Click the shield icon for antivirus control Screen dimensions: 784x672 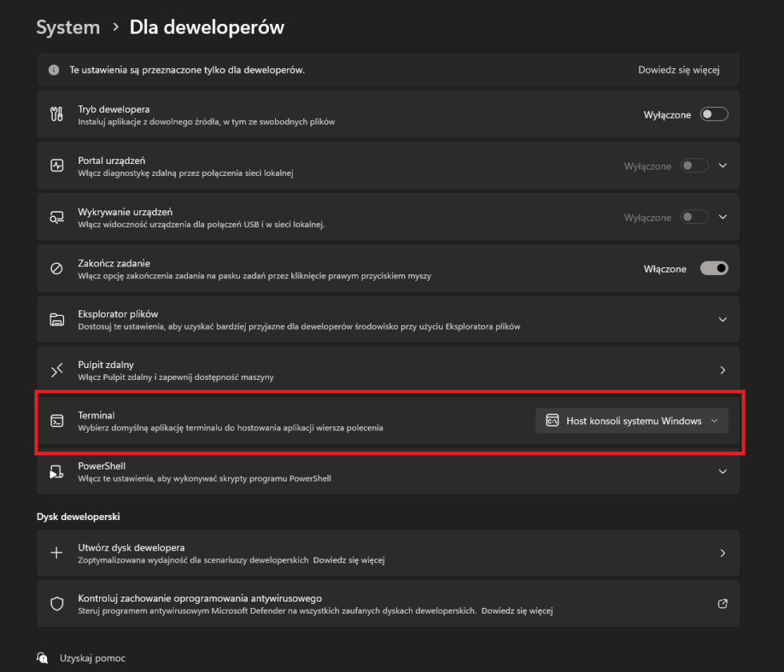pos(57,603)
